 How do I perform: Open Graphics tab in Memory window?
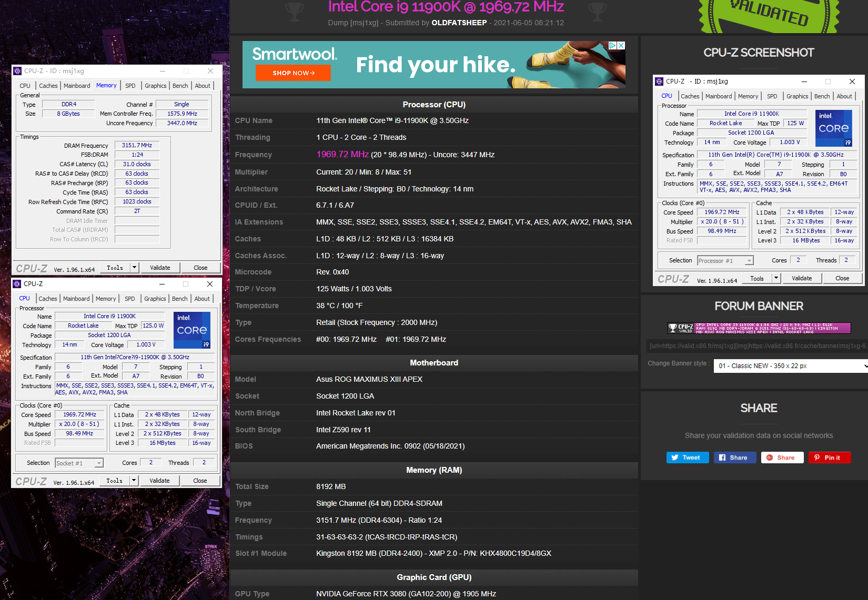point(156,86)
